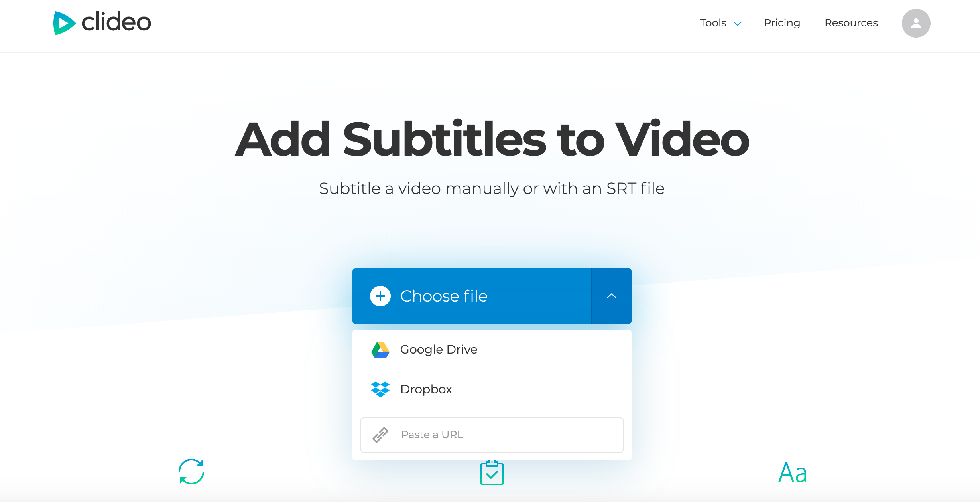The width and height of the screenshot is (980, 502).
Task: Click the Resources navigation link
Action: pos(852,22)
